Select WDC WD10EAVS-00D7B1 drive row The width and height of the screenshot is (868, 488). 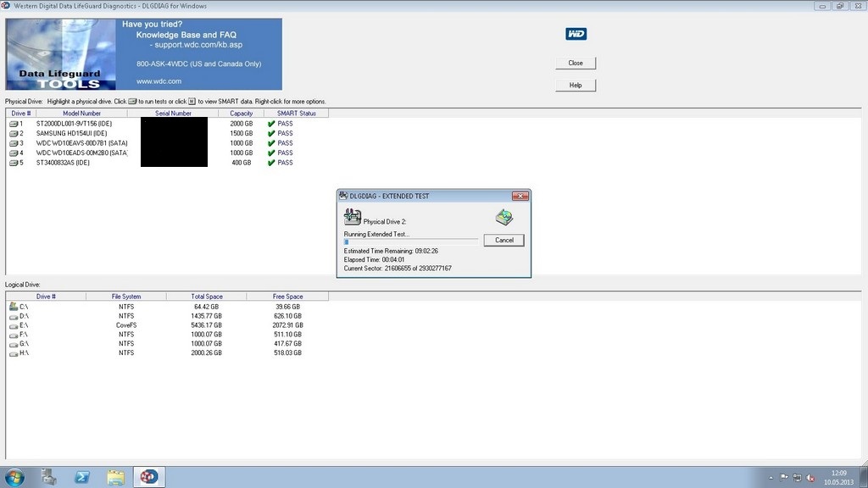click(x=81, y=143)
